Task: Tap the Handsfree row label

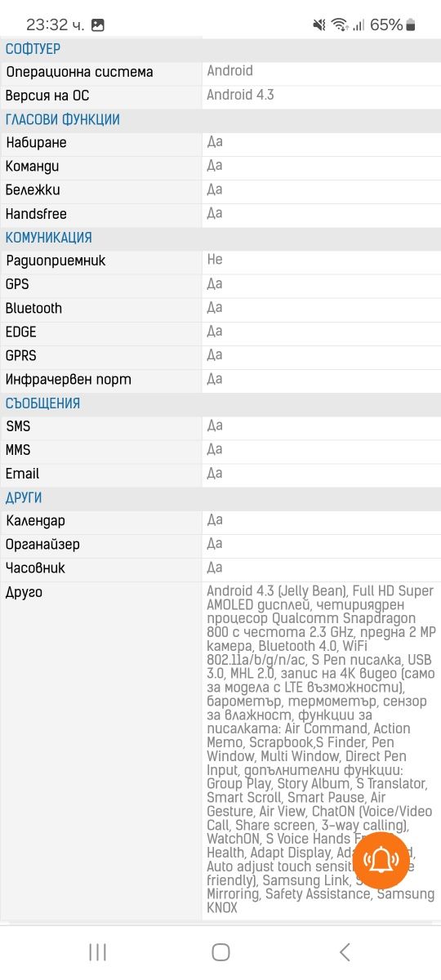Action: click(x=36, y=214)
